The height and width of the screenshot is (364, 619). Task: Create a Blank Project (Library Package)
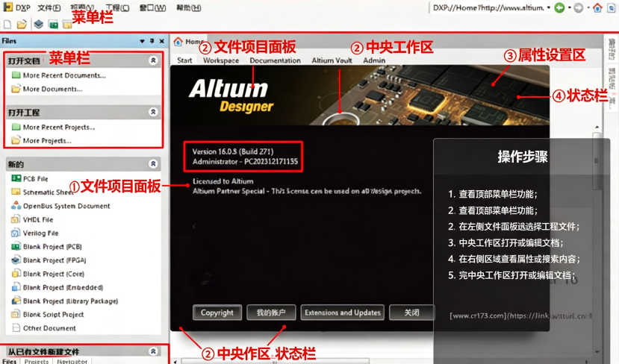(x=65, y=301)
